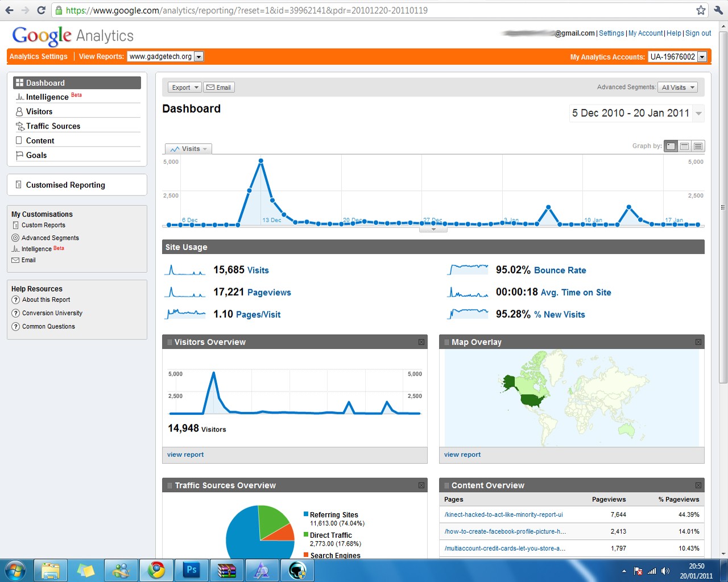
Task: Collapse the graph with the handle below the chart
Action: (x=433, y=230)
